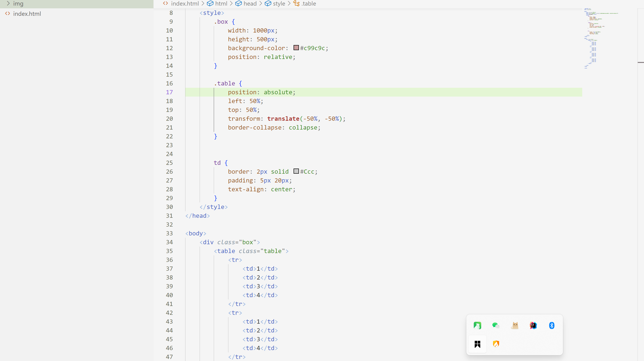Click the 'td {' selector line

tap(221, 163)
